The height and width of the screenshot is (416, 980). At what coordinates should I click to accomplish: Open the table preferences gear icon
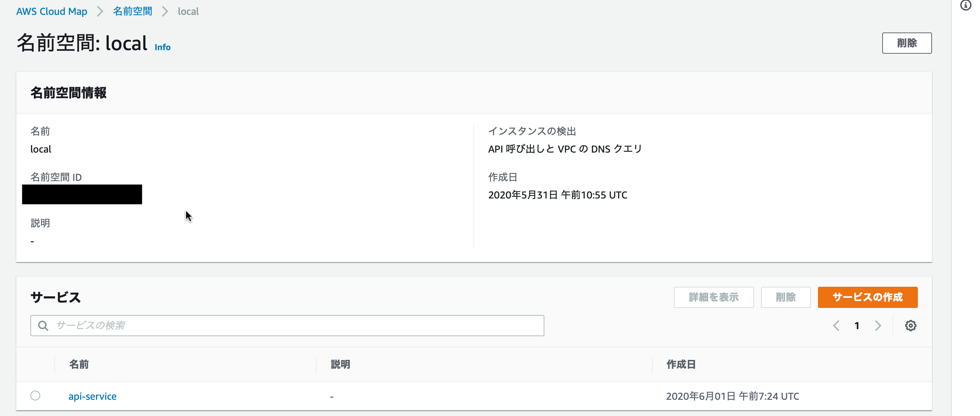click(911, 325)
